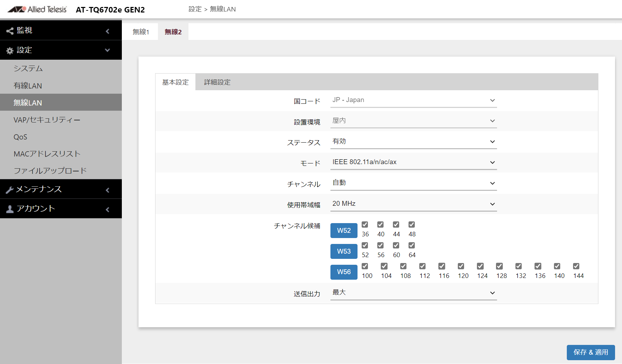Open the 国コード dropdown

(413, 100)
